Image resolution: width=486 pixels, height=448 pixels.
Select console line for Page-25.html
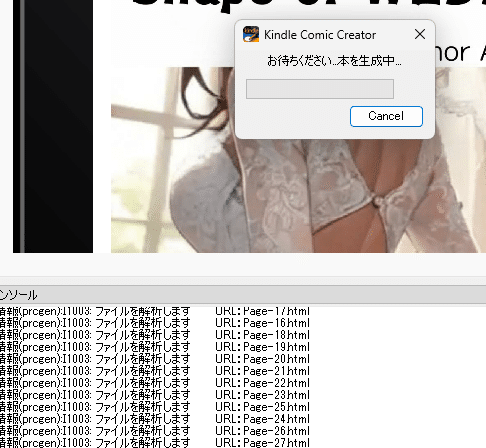coord(155,407)
